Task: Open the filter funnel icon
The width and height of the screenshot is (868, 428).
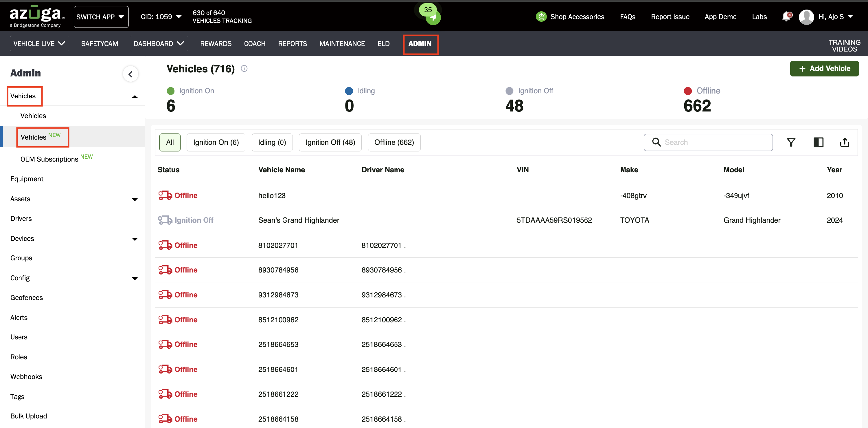Action: (x=791, y=142)
